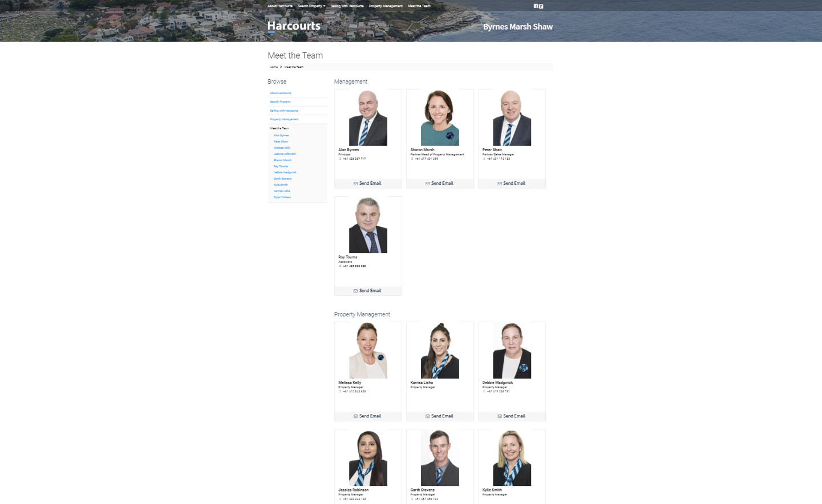
Task: Open Sharon Marsh's profile photo
Action: click(x=440, y=117)
